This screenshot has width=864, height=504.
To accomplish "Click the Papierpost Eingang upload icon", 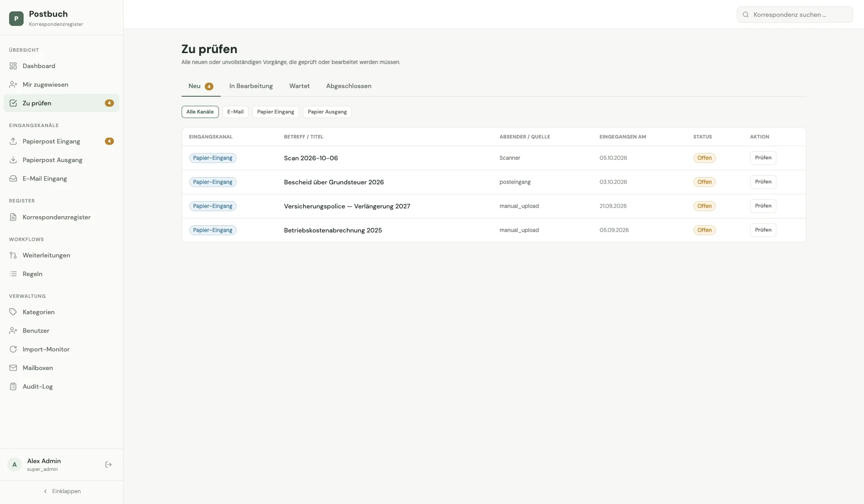I will click(13, 141).
